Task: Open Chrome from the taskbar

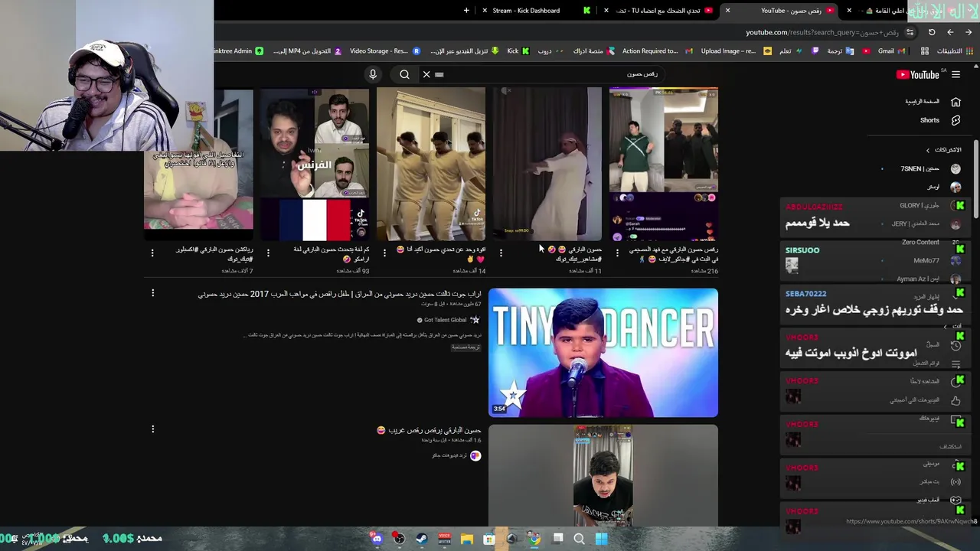Action: pyautogui.click(x=534, y=539)
